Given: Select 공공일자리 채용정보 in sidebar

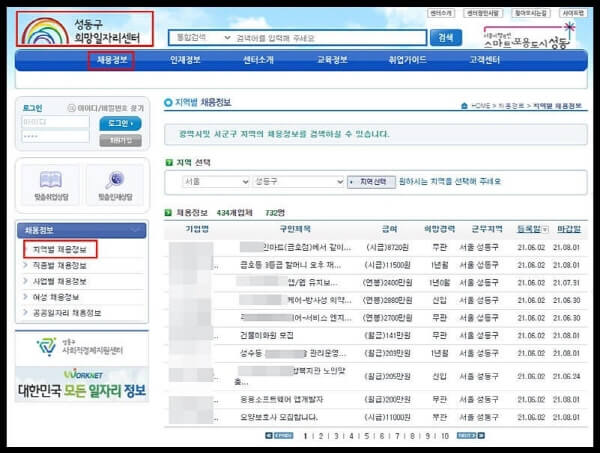Looking at the screenshot, I should 67,313.
